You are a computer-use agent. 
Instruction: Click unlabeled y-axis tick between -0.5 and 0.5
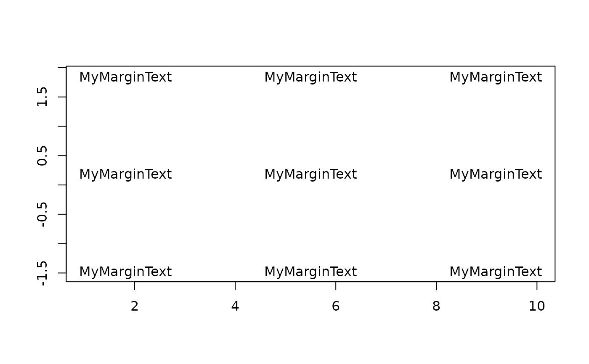[x=62, y=185]
